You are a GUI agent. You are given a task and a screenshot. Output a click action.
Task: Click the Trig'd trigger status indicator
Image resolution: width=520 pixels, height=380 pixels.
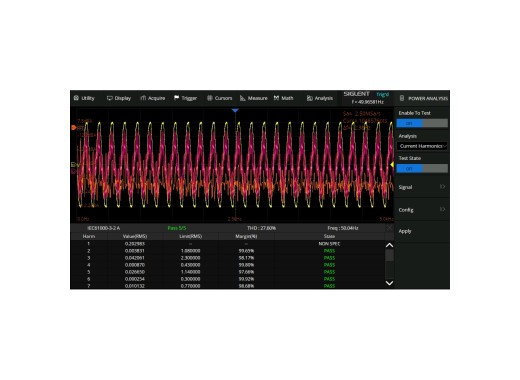[x=383, y=94]
